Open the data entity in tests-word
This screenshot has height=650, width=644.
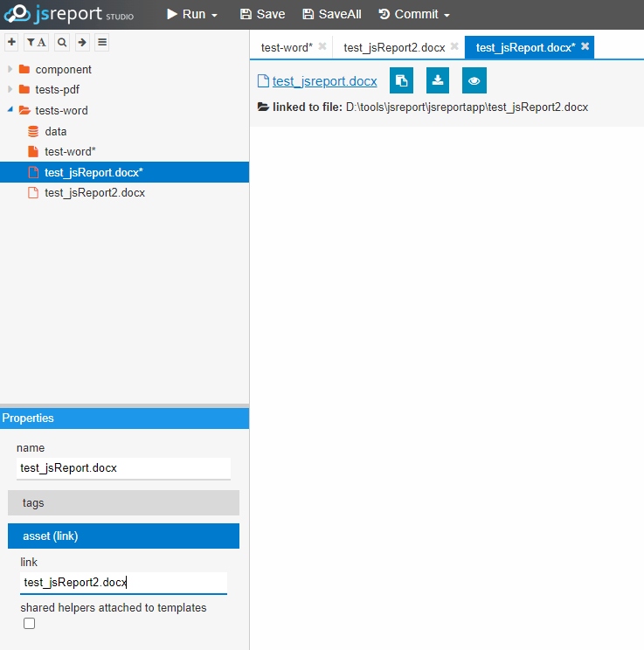coord(56,131)
